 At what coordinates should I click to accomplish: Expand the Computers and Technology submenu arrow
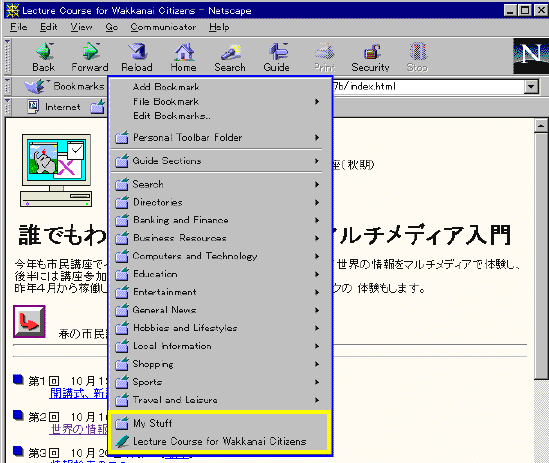click(x=317, y=256)
